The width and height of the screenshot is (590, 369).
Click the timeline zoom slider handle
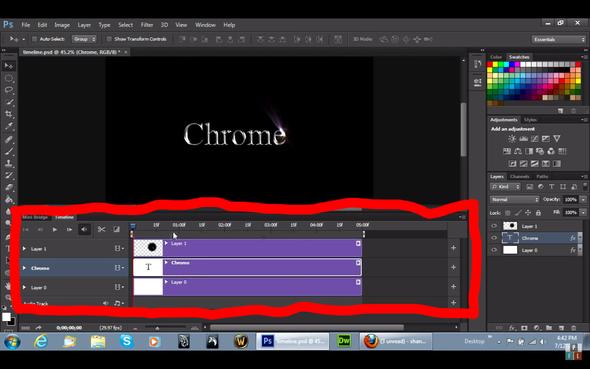point(157,328)
